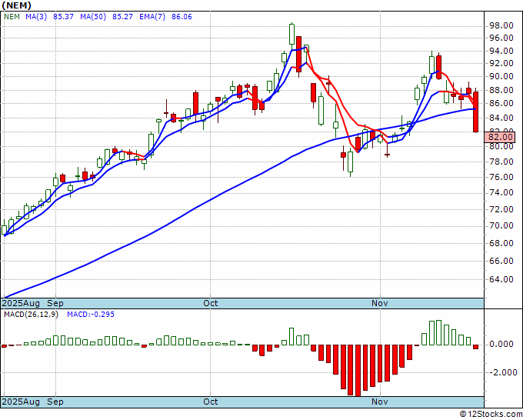
Task: Click the 98.00 price axis label
Action: (x=501, y=25)
